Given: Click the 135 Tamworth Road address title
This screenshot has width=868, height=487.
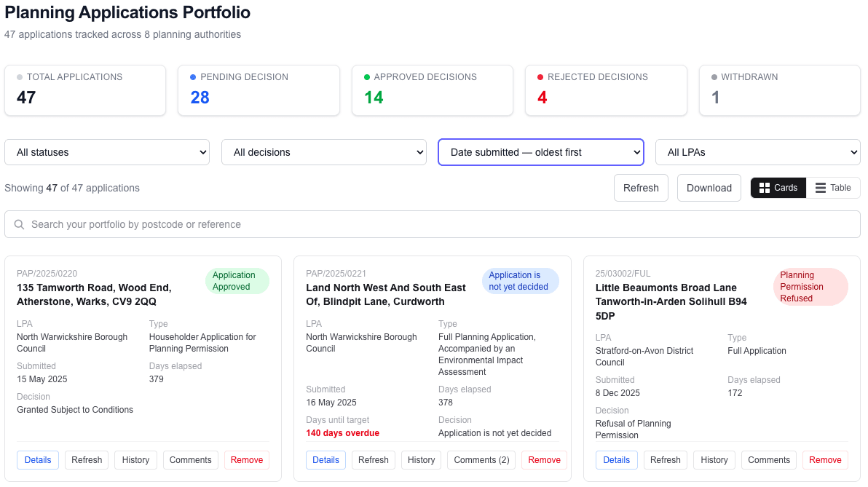Looking at the screenshot, I should tap(94, 295).
